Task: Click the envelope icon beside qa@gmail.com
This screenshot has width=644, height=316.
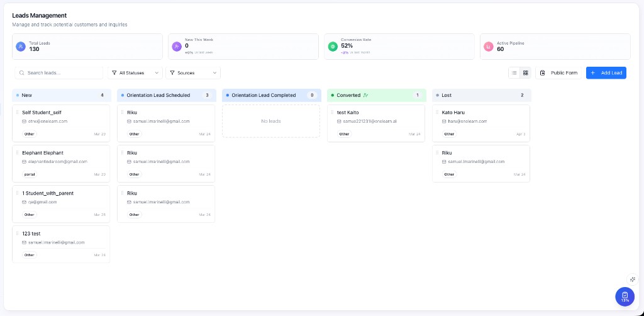Action: coord(25,202)
